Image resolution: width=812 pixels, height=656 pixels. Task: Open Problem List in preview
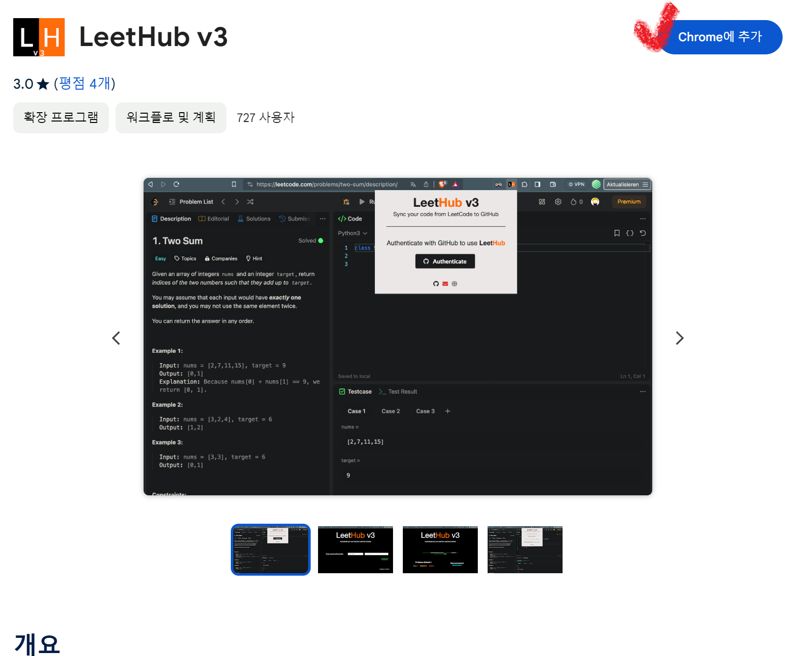pyautogui.click(x=191, y=202)
